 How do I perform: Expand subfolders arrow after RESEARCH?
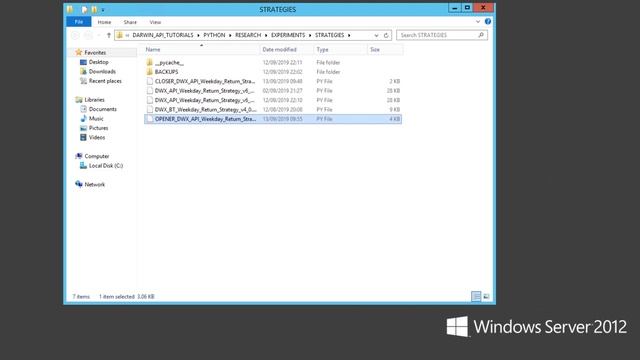click(x=266, y=36)
